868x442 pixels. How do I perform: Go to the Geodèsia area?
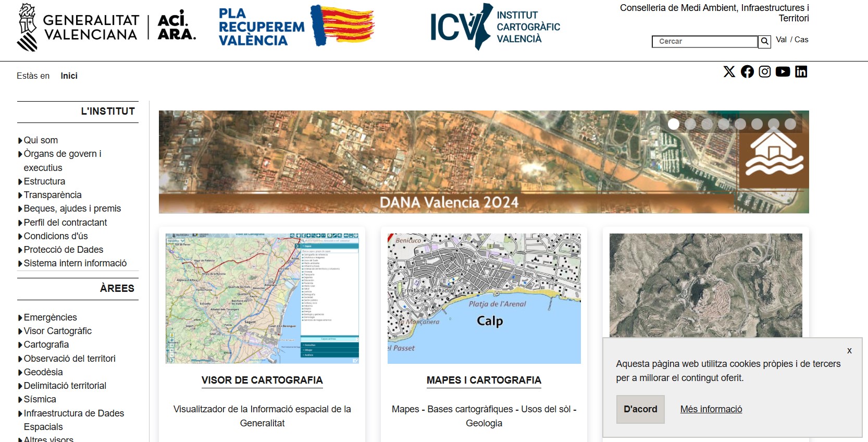pos(43,372)
